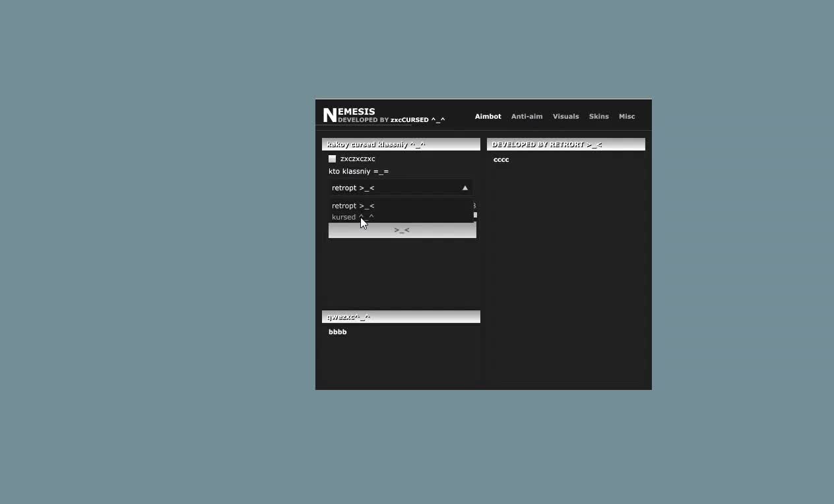Switch to the Visuals tab
This screenshot has height=504, width=834.
coord(565,116)
